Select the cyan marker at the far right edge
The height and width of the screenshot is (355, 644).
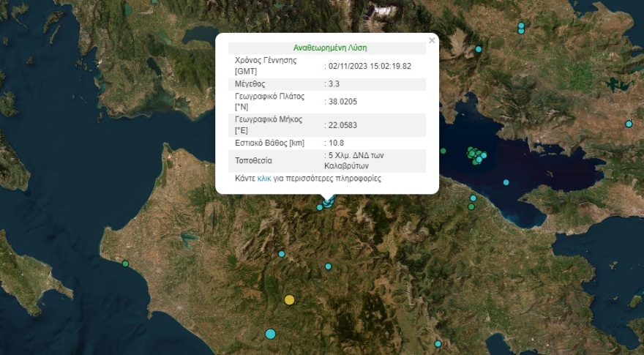tap(629, 124)
